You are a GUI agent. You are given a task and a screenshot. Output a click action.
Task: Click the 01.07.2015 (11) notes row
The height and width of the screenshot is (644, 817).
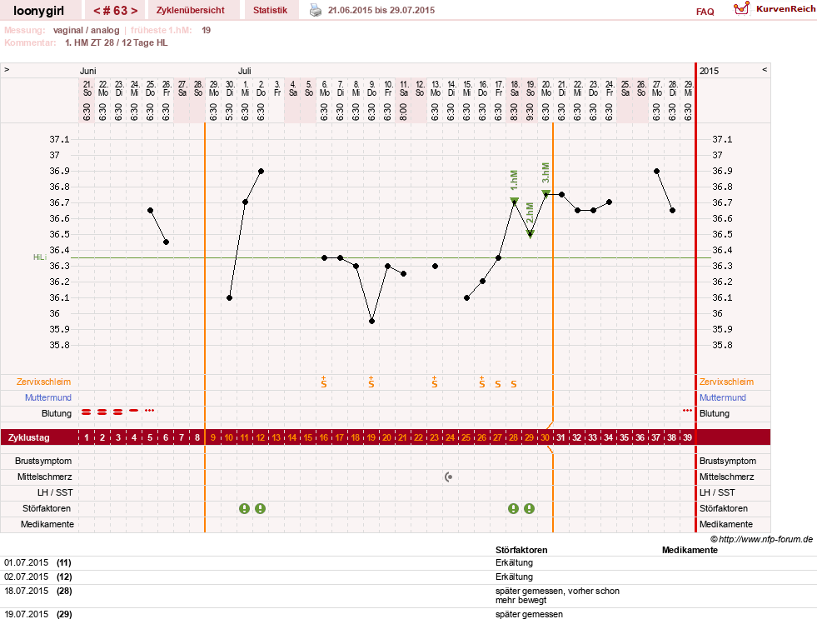(x=408, y=562)
